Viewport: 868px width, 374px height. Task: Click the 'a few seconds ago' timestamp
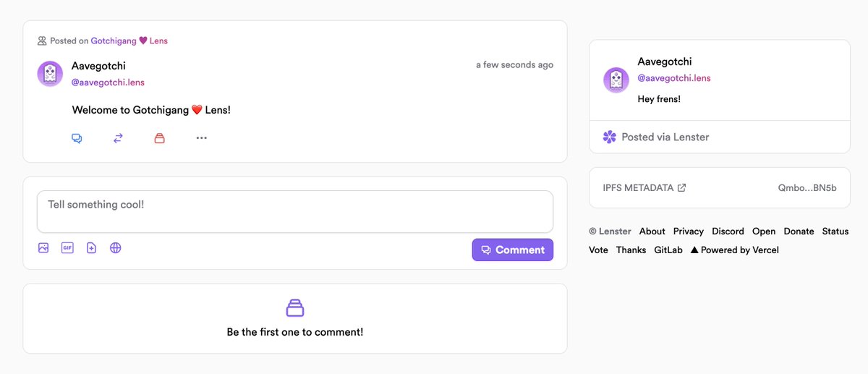point(514,64)
